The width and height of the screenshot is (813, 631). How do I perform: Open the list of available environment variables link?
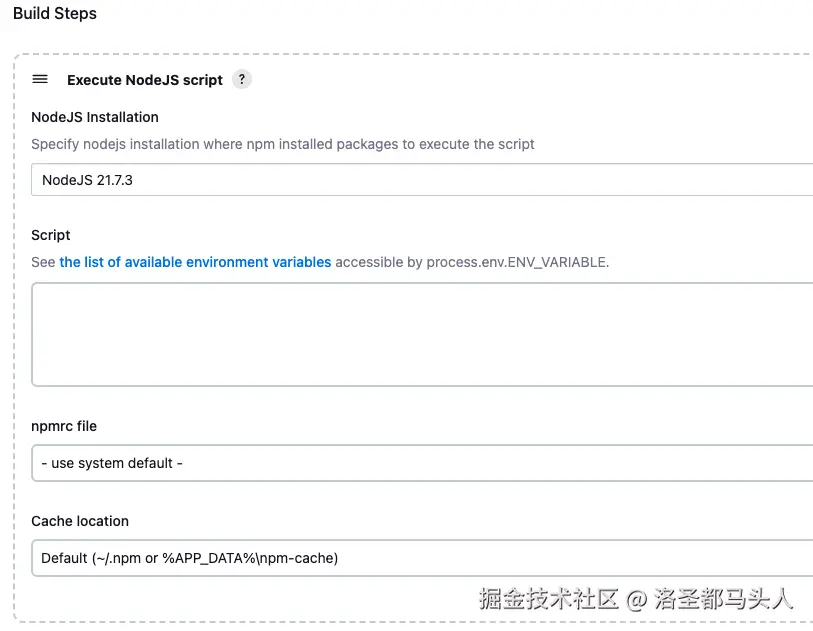pos(195,262)
